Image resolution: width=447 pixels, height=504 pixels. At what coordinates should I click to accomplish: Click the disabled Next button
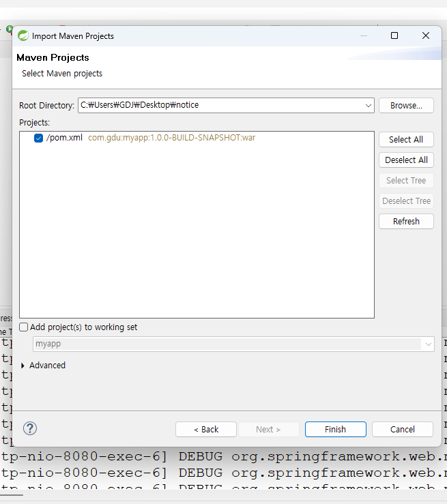(269, 430)
